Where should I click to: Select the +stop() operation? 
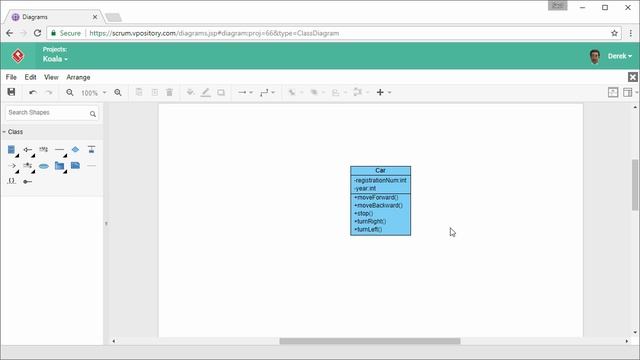(364, 213)
